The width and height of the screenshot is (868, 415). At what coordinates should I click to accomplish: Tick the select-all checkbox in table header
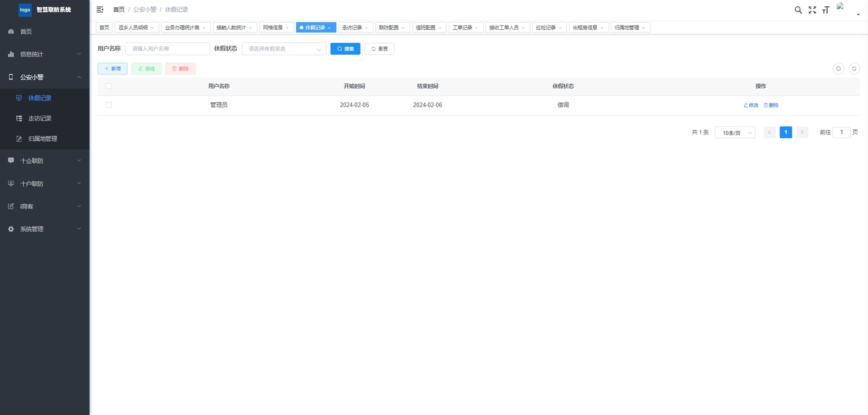click(x=108, y=86)
